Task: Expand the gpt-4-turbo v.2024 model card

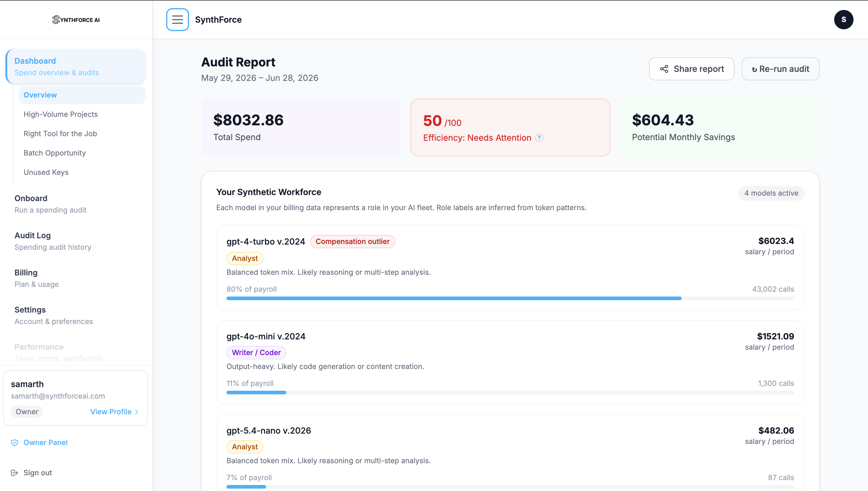Action: (x=510, y=268)
